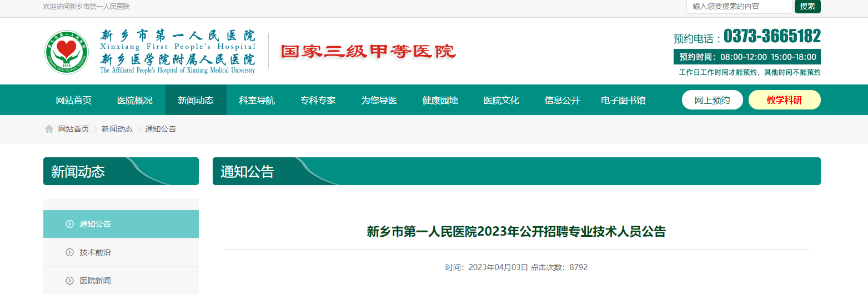Click the phone number 0373-3665182
This screenshot has height=294, width=868.
(772, 36)
